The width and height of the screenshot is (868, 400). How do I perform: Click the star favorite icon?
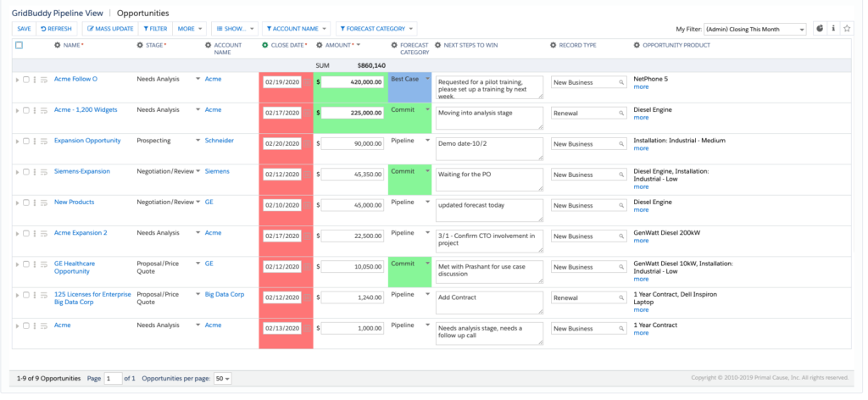(x=846, y=29)
